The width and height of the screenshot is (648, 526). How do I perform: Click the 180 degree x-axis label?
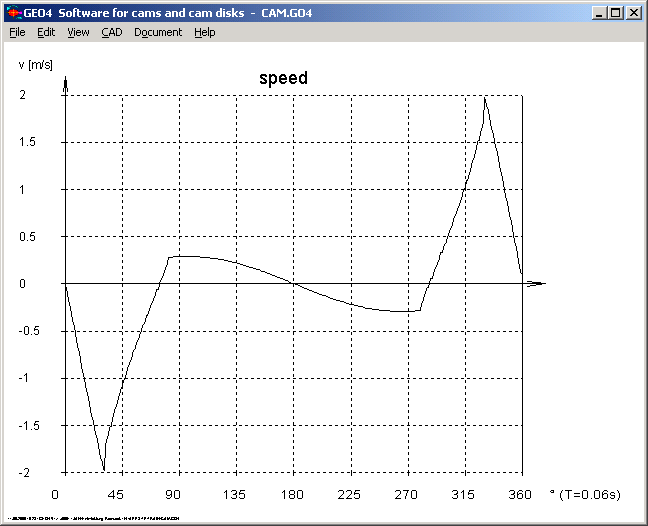coord(292,495)
